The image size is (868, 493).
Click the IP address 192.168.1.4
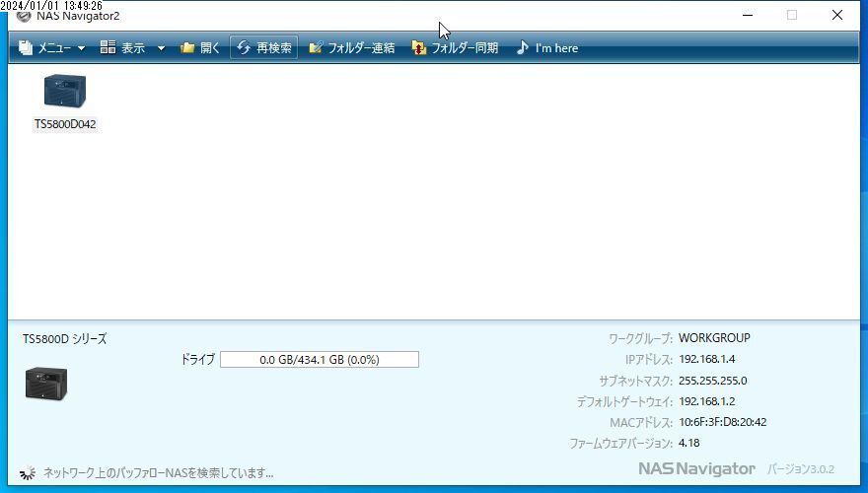pyautogui.click(x=707, y=359)
